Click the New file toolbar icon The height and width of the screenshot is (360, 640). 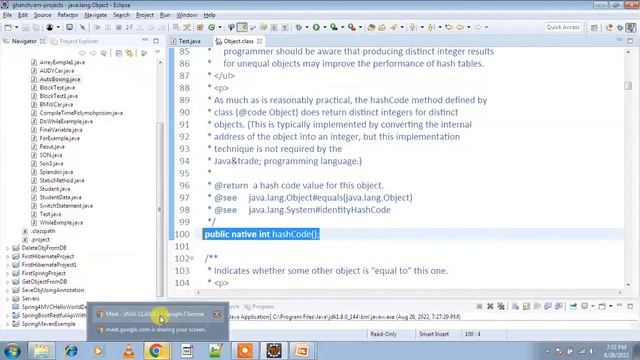[x=8, y=27]
